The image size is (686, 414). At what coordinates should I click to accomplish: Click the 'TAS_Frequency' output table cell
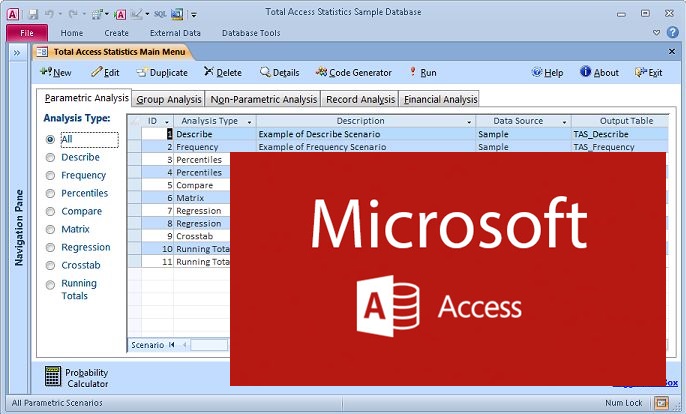pos(620,147)
